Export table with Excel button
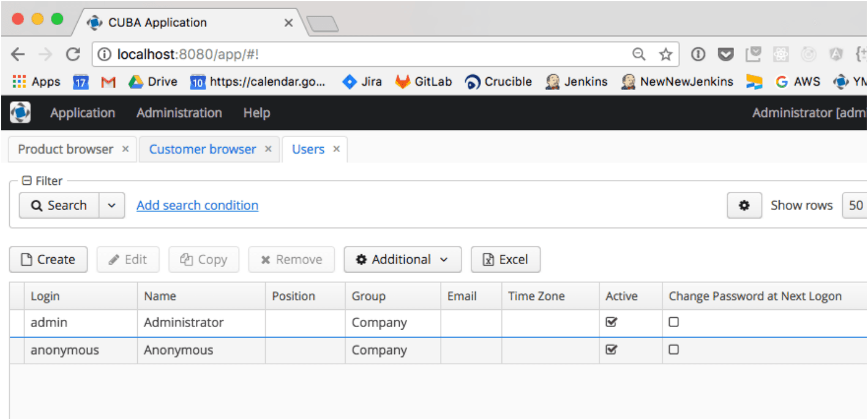This screenshot has width=868, height=419. (506, 260)
